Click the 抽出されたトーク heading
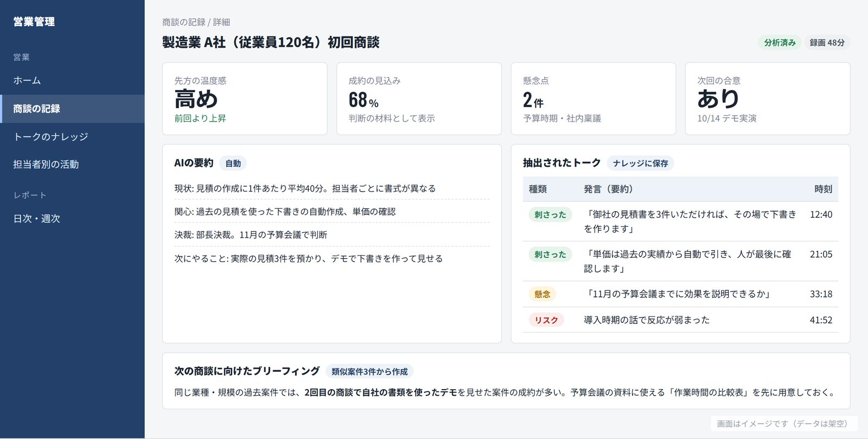The image size is (868, 439). tap(561, 163)
